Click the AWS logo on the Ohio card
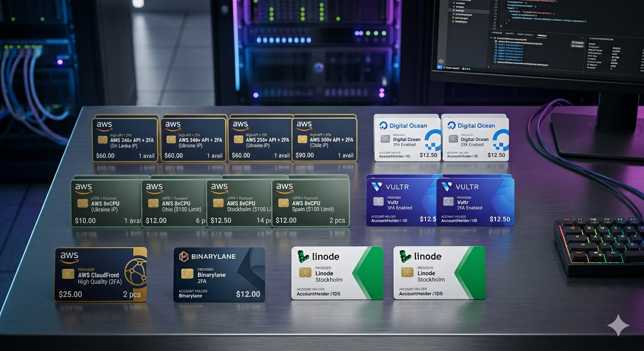This screenshot has width=644, height=351. (154, 188)
